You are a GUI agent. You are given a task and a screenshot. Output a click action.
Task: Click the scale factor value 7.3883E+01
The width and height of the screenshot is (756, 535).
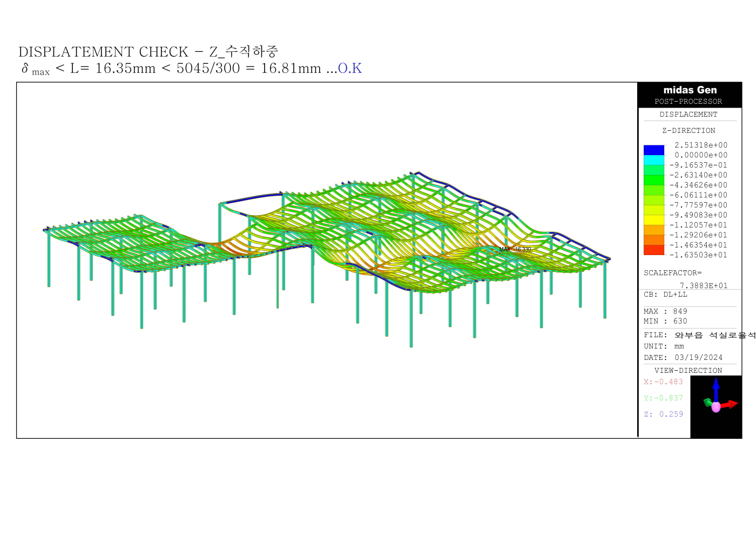(703, 285)
